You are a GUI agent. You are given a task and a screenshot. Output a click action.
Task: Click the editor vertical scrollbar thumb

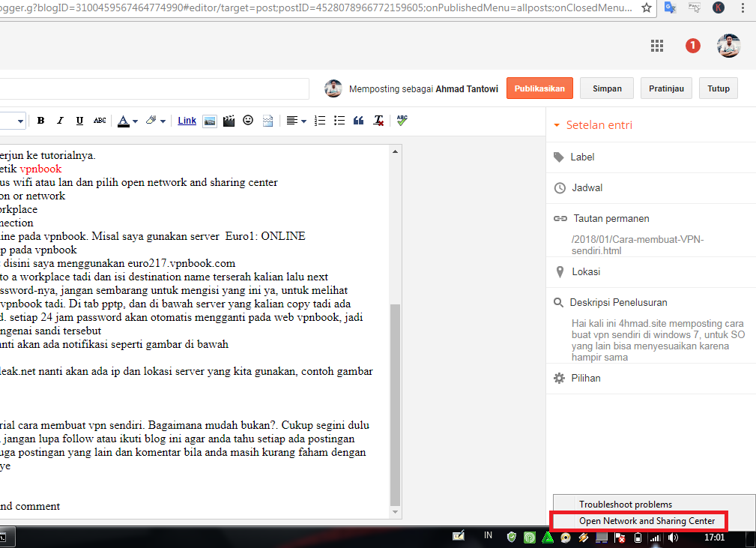coord(396,404)
